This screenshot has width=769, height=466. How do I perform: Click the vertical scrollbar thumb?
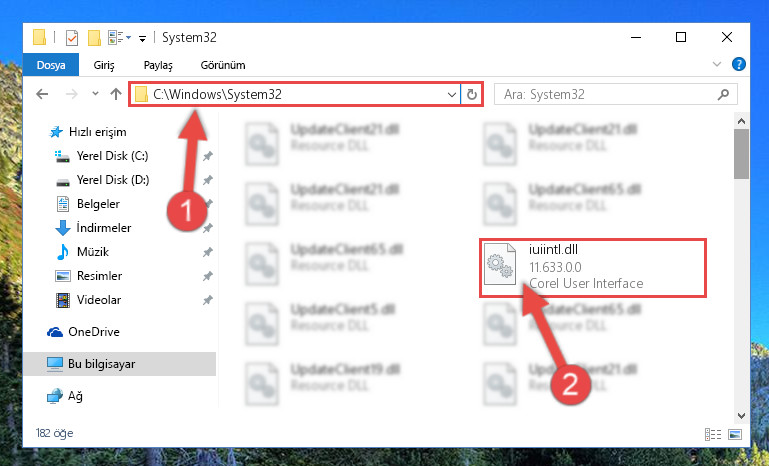(x=741, y=154)
